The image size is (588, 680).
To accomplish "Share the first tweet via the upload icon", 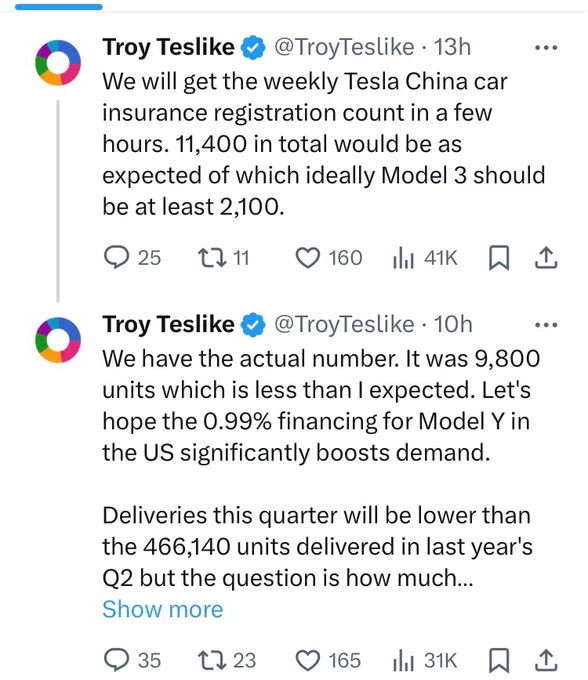I will click(x=546, y=258).
